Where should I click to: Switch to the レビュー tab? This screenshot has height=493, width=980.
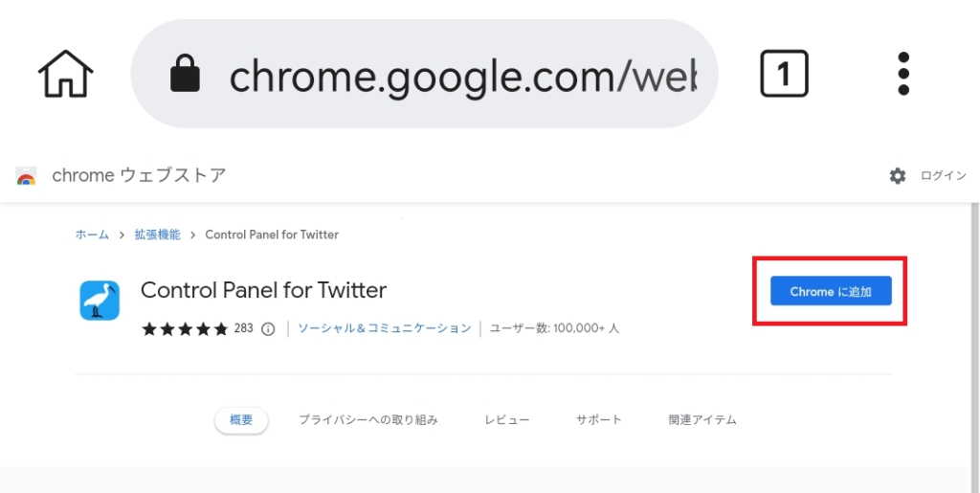(x=507, y=420)
